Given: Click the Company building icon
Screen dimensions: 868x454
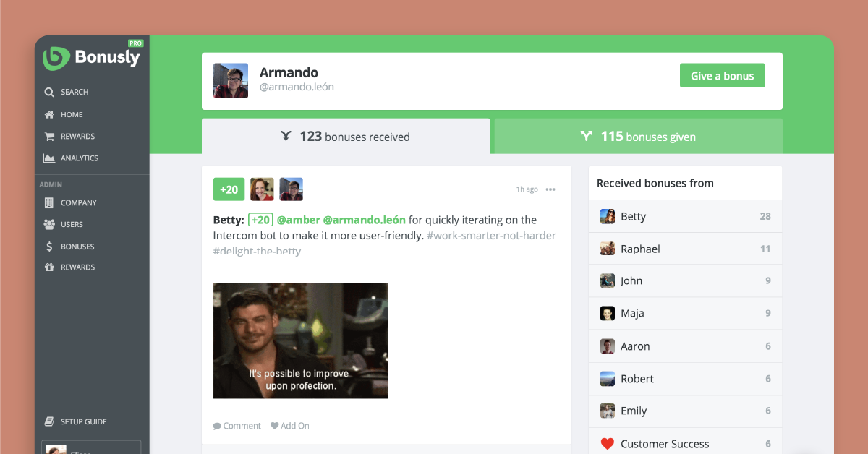Looking at the screenshot, I should click(x=49, y=202).
